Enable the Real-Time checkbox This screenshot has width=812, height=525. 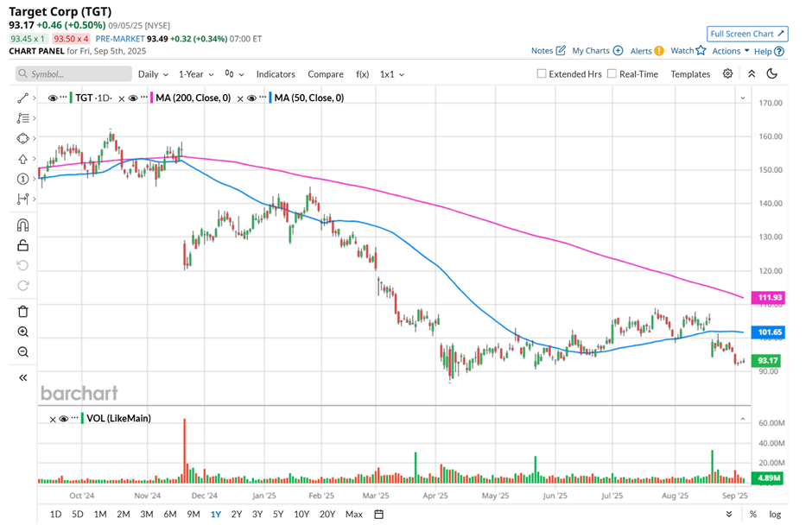(x=612, y=73)
